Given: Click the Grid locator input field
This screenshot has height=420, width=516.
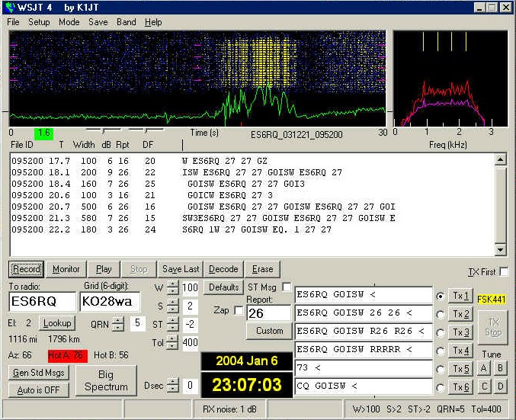Looking at the screenshot, I should point(110,302).
